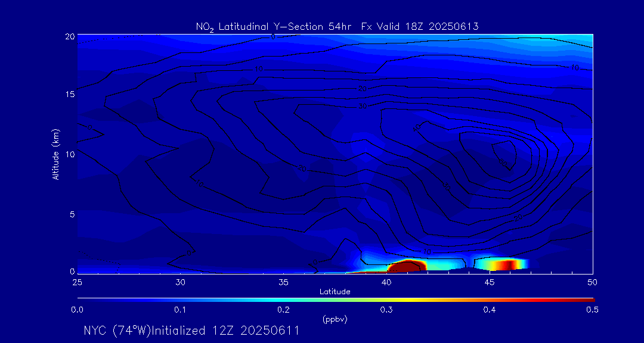The width and height of the screenshot is (644, 343).
Task: Click the "Latitude" horizontal axis label
Action: (x=335, y=292)
